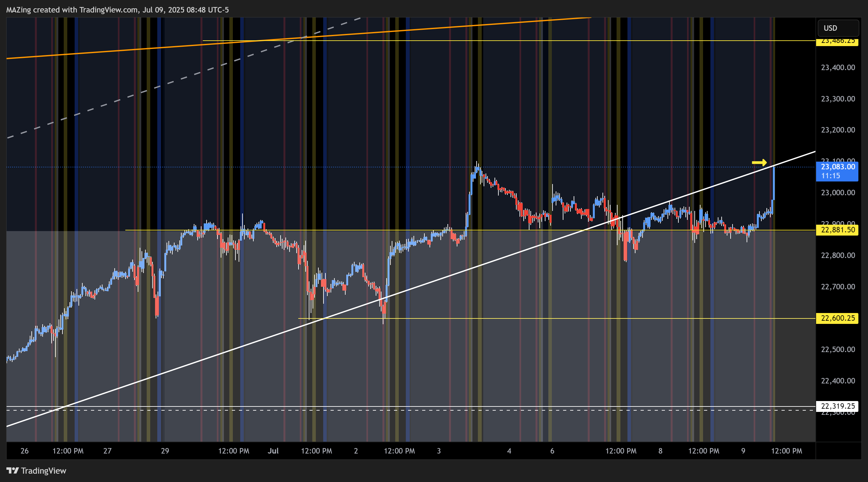The width and height of the screenshot is (868, 482).
Task: Click the 22,400.00 price scale value
Action: (838, 381)
